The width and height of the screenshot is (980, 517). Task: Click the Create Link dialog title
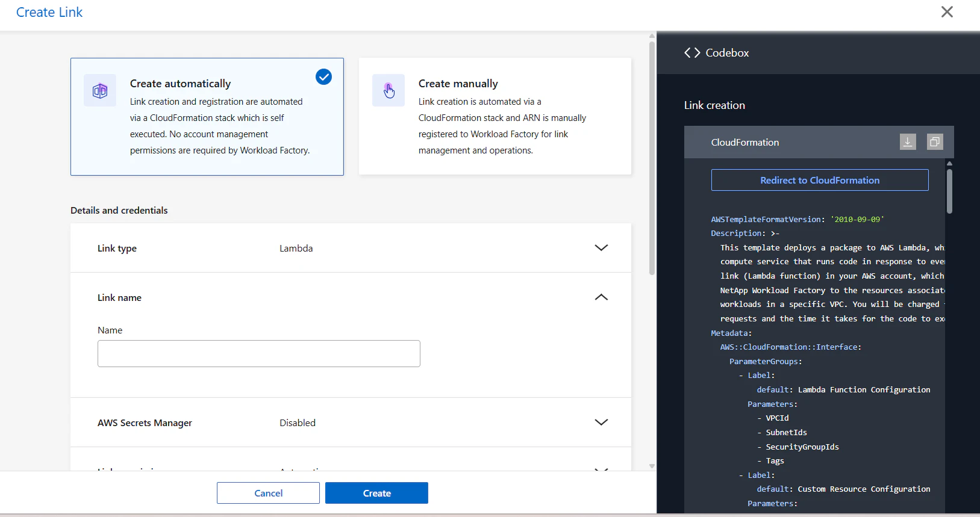49,12
